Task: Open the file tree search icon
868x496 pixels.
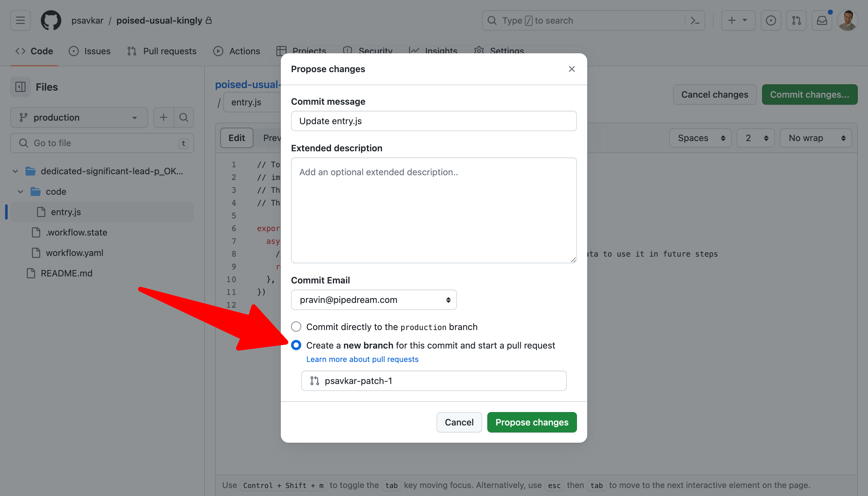Action: tap(183, 117)
